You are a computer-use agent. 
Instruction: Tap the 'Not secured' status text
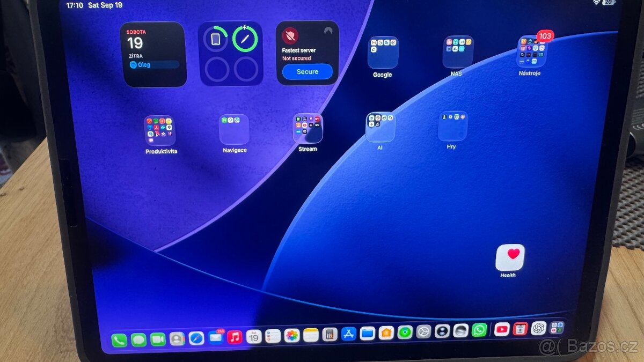click(x=296, y=58)
